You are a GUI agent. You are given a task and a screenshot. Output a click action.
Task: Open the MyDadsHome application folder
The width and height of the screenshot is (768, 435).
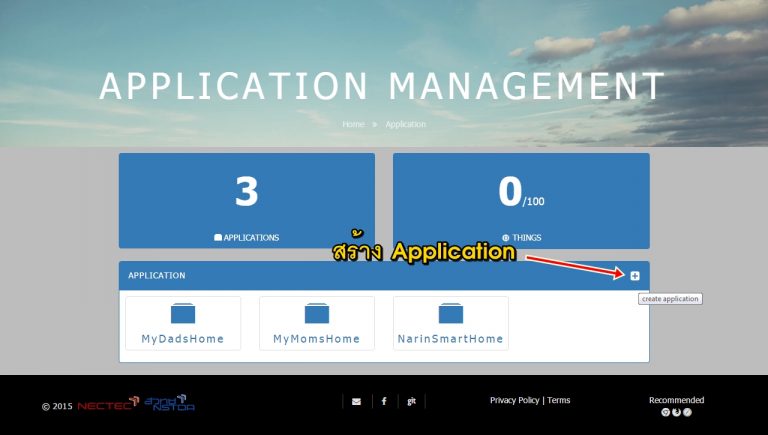183,314
